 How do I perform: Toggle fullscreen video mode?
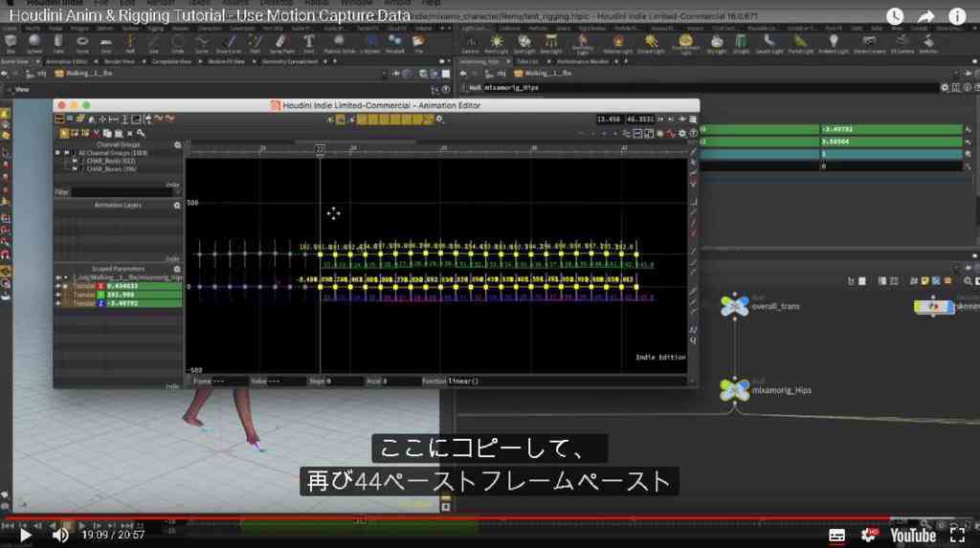pos(957,535)
